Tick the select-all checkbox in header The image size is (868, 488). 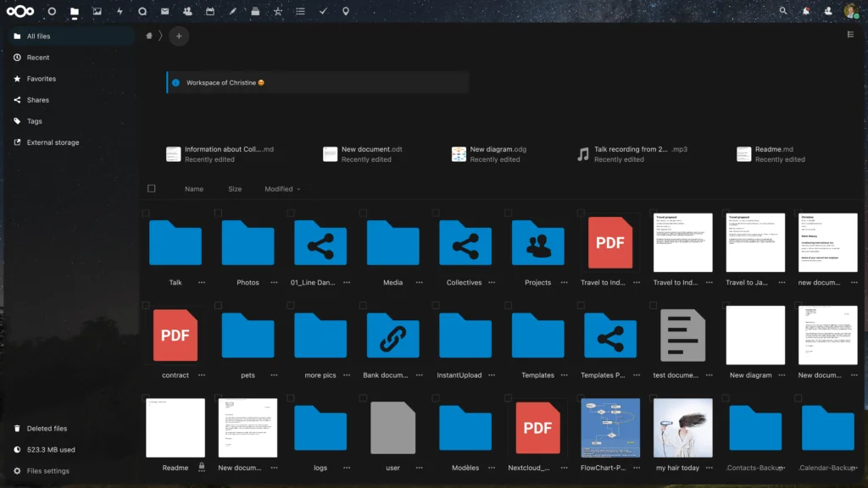click(151, 189)
